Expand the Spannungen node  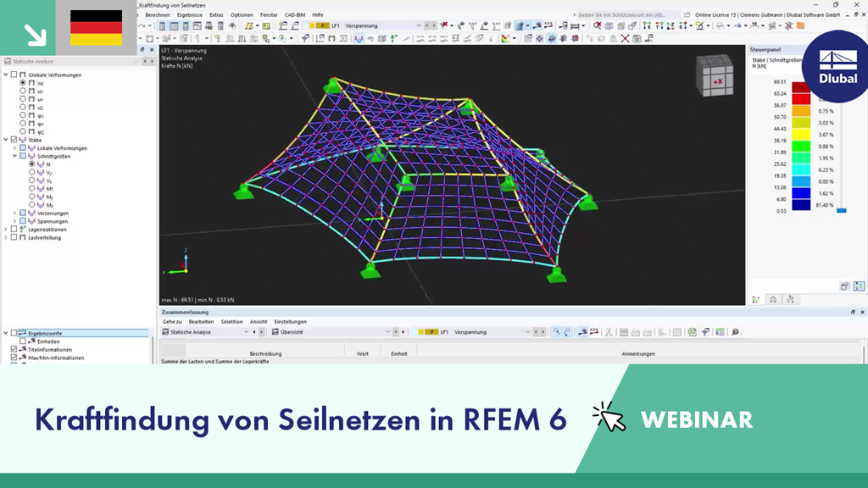(15, 221)
